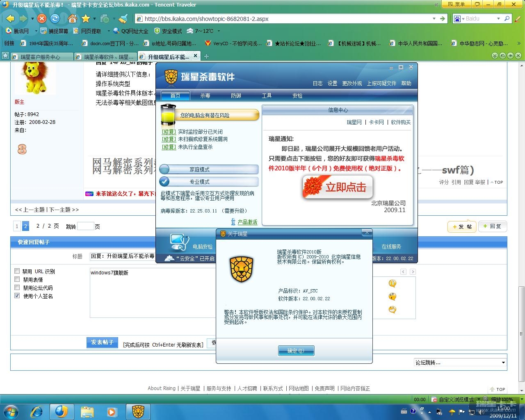Click the Rising lion taskbar icon
525x420 pixels.
(x=138, y=411)
